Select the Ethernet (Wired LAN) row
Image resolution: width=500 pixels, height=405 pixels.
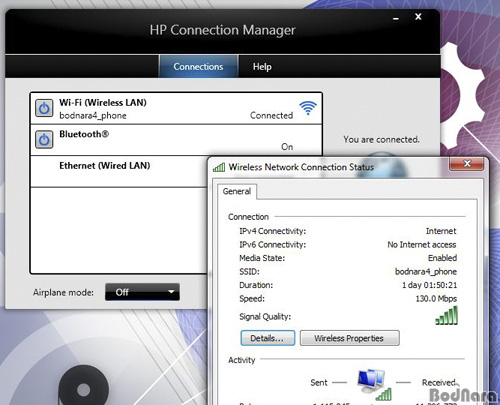tap(119, 171)
